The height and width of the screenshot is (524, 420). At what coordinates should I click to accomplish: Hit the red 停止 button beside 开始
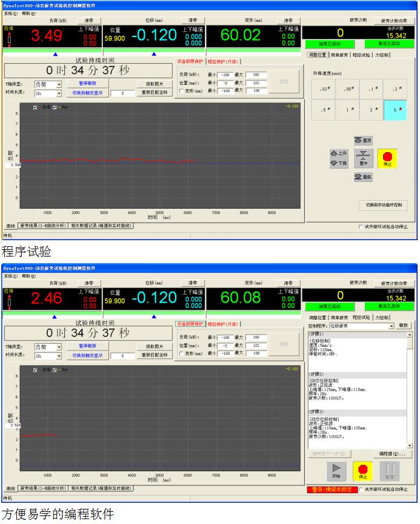[x=362, y=471]
